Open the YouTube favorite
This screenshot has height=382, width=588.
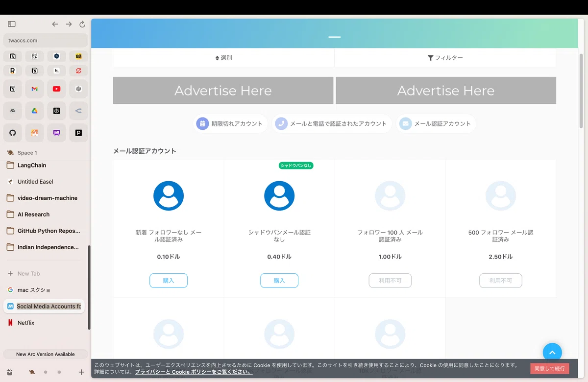coord(56,89)
